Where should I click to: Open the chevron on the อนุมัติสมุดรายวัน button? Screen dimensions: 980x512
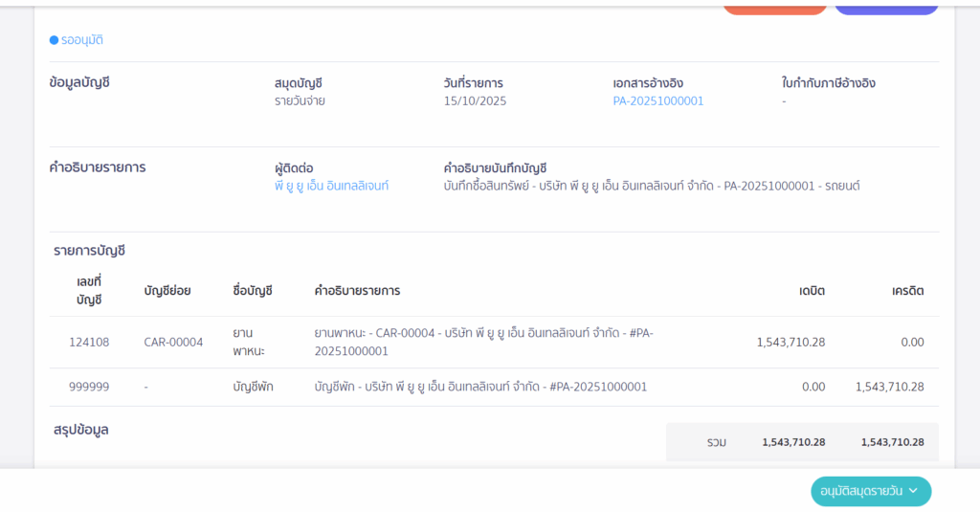pos(913,491)
